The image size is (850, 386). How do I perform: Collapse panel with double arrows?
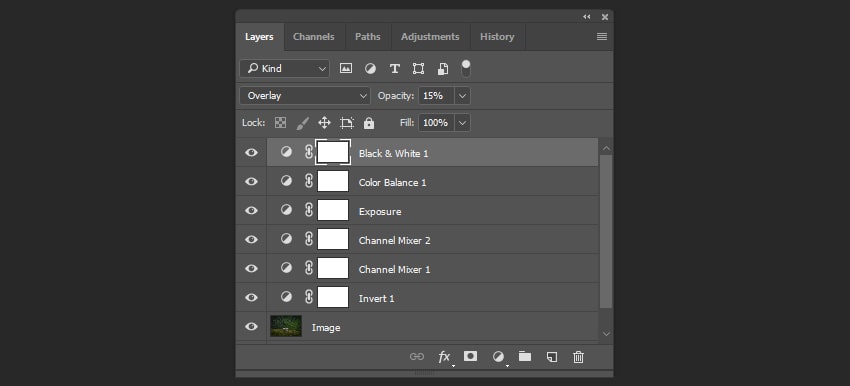pos(587,17)
